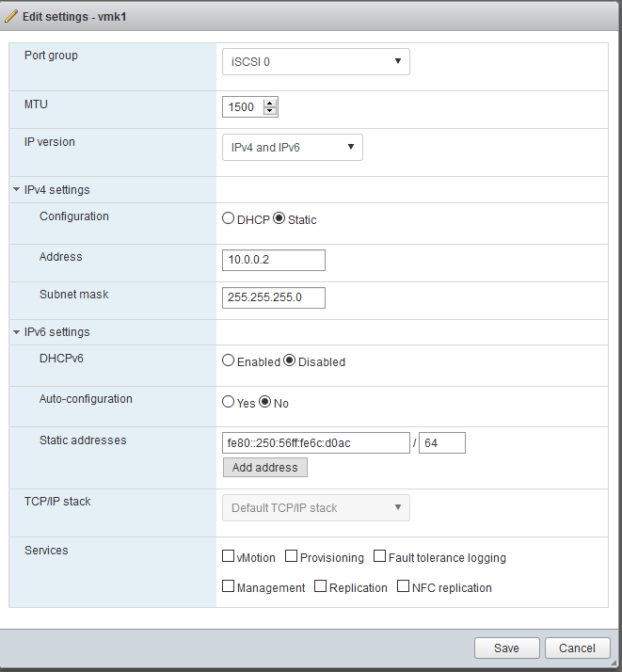Click into the IPv4 Address field
The height and width of the screenshot is (672, 622).
(x=273, y=260)
